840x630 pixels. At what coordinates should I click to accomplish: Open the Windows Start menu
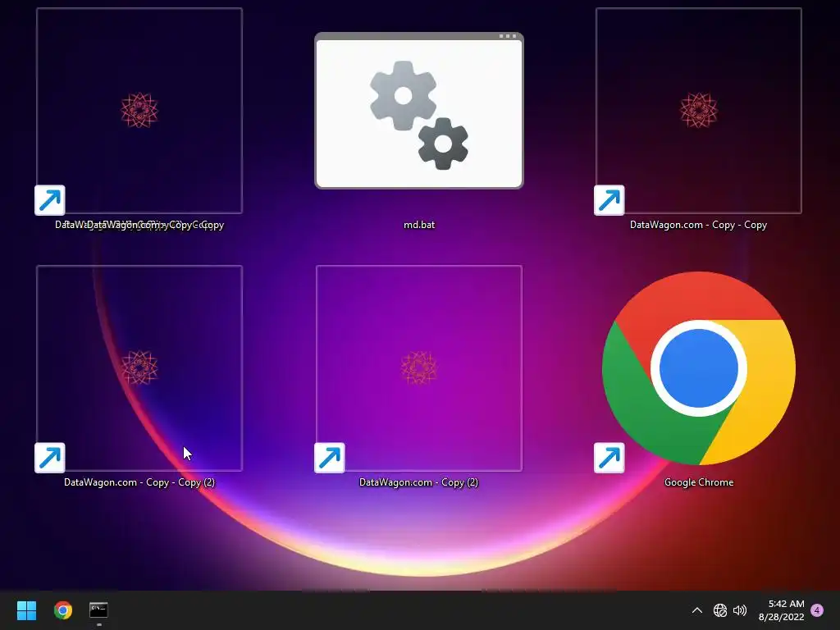[x=26, y=610]
